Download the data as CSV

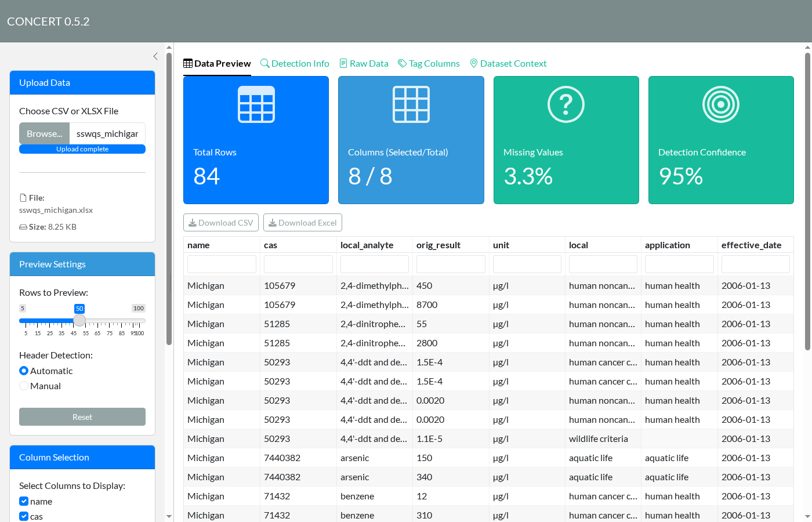tap(221, 223)
